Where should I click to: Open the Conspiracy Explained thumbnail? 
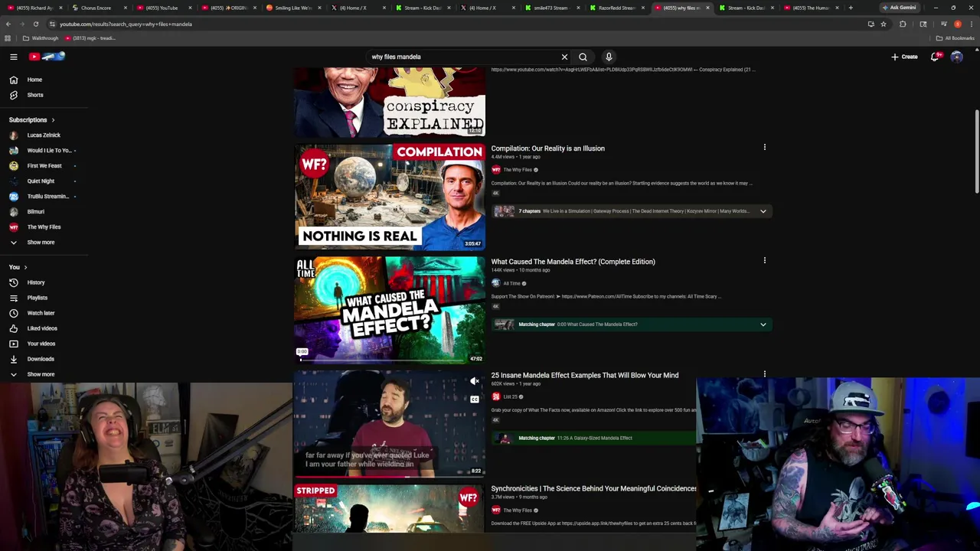[390, 102]
